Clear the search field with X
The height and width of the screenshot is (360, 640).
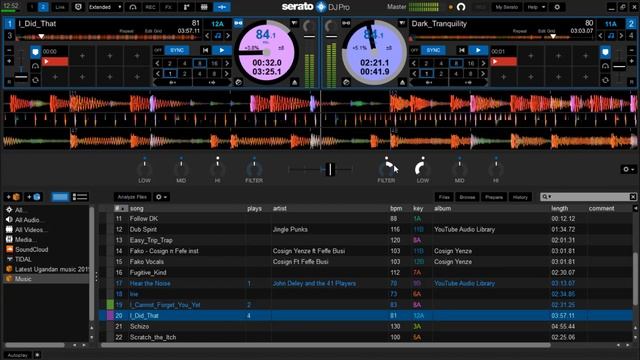pos(633,197)
